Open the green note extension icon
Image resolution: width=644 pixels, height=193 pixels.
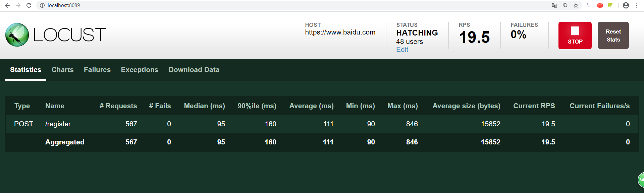pos(610,5)
